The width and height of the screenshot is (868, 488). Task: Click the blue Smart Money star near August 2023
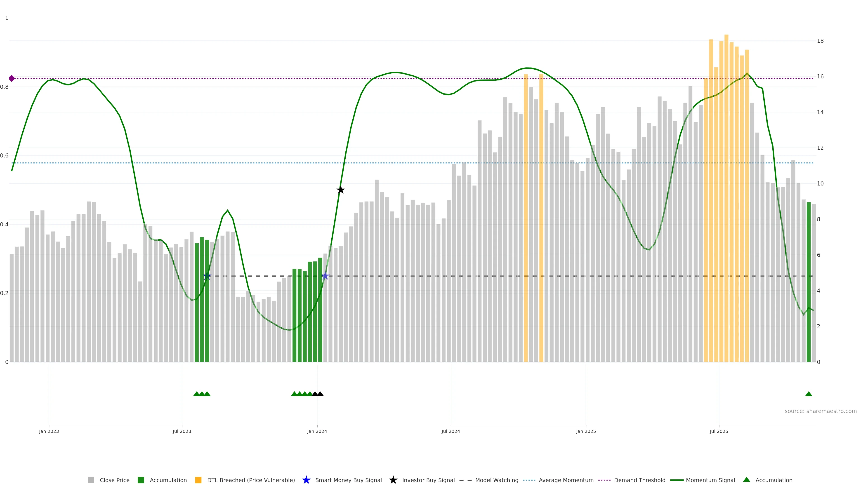[x=207, y=276]
